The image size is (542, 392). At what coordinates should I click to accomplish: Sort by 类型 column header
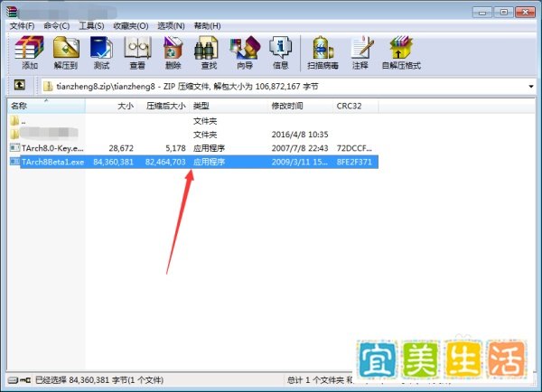click(x=229, y=106)
